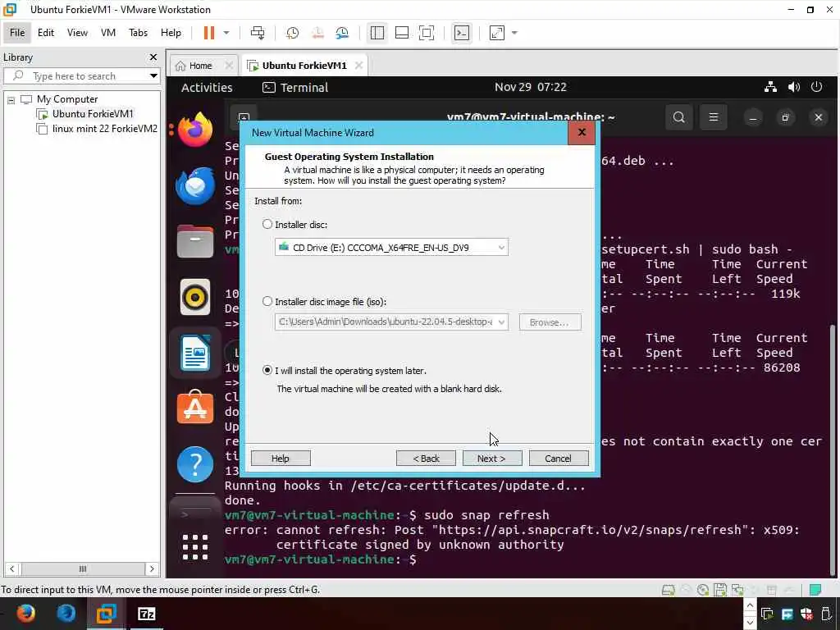Select Ubuntu ForkieVM1 in Library
Screen dimensions: 840x630
point(92,113)
